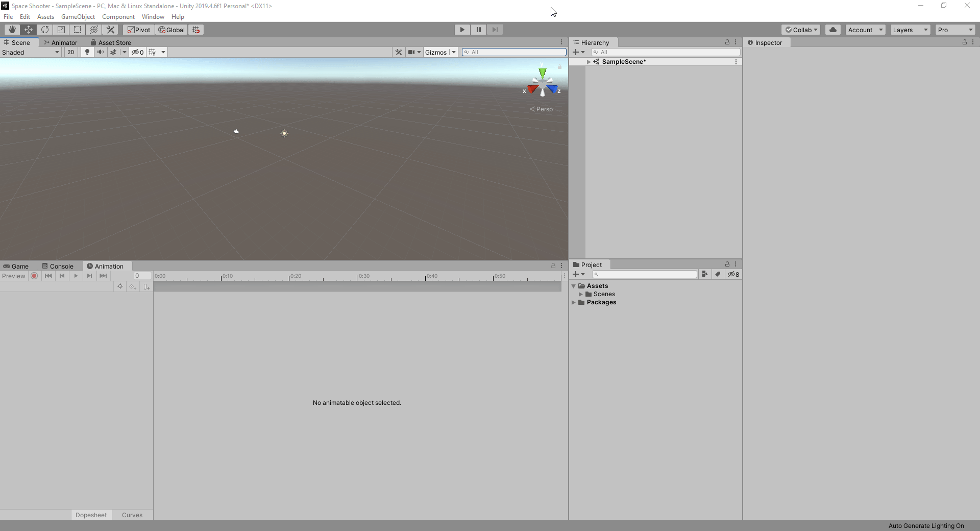Switch to the Console tab
This screenshot has width=980, height=531.
pos(58,267)
